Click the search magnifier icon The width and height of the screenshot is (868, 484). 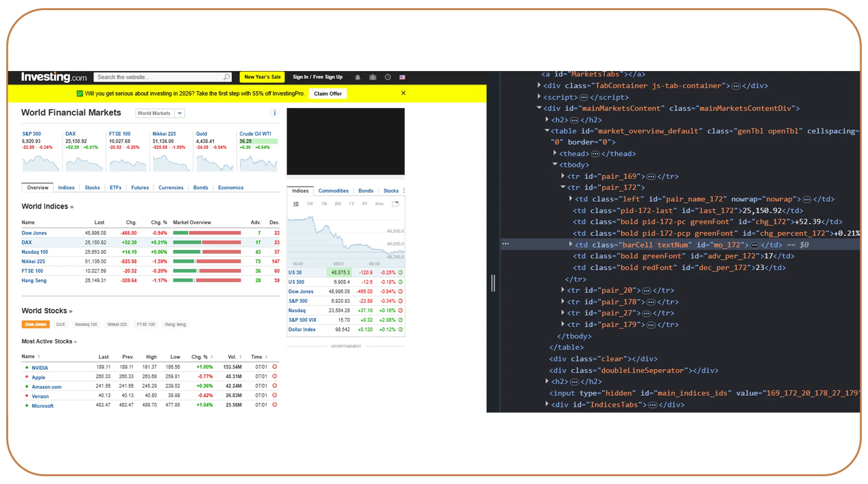[x=226, y=77]
